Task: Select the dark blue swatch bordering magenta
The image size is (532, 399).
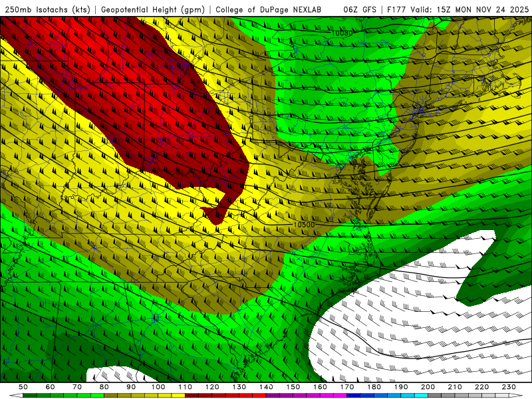Action: [x=354, y=395]
